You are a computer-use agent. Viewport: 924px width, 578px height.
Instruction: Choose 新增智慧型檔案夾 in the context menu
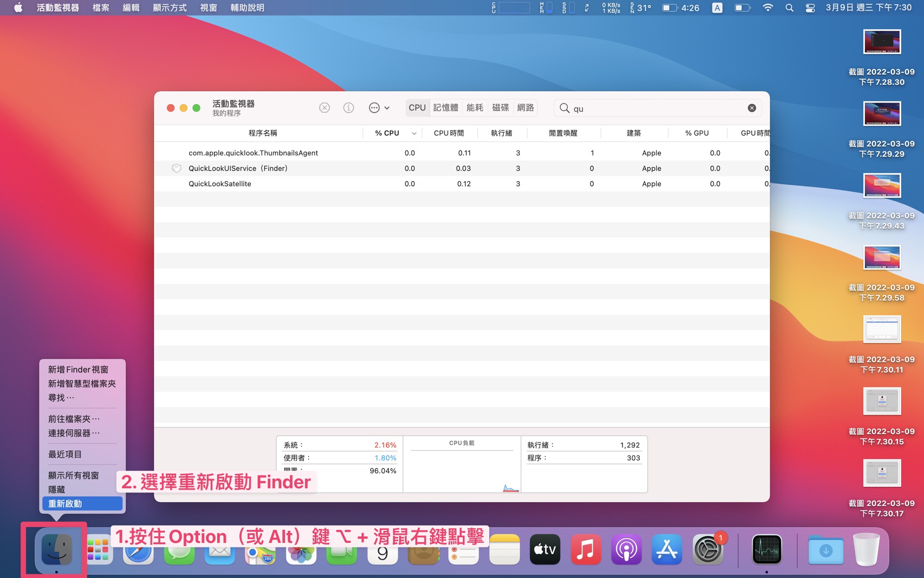pos(82,383)
